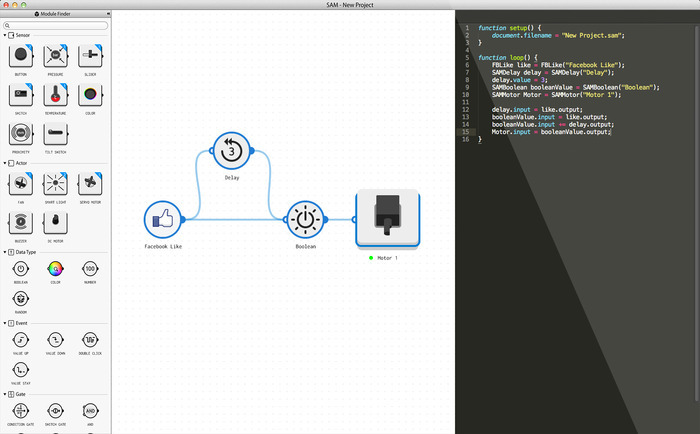
Task: Collapse the Data Type category
Action: 6,252
